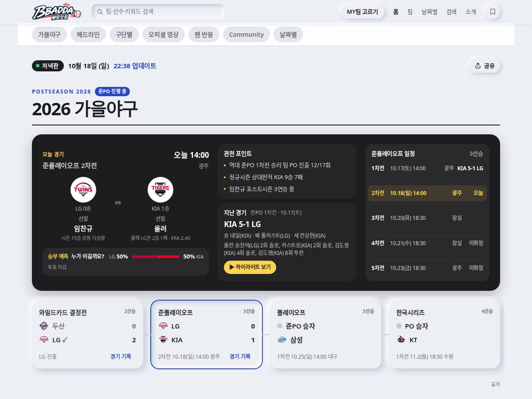This screenshot has width=532, height=399.
Task: Select 4차전 10.21(수) schedule row
Action: 427,243
